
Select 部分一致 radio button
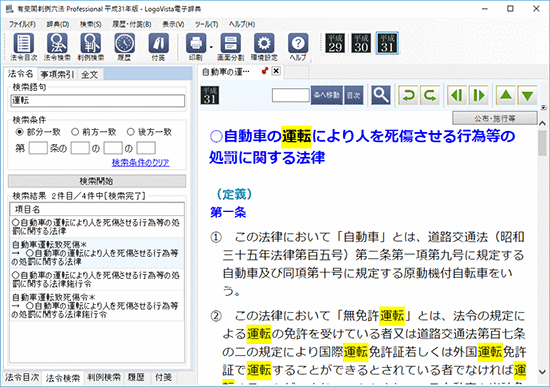coord(20,132)
